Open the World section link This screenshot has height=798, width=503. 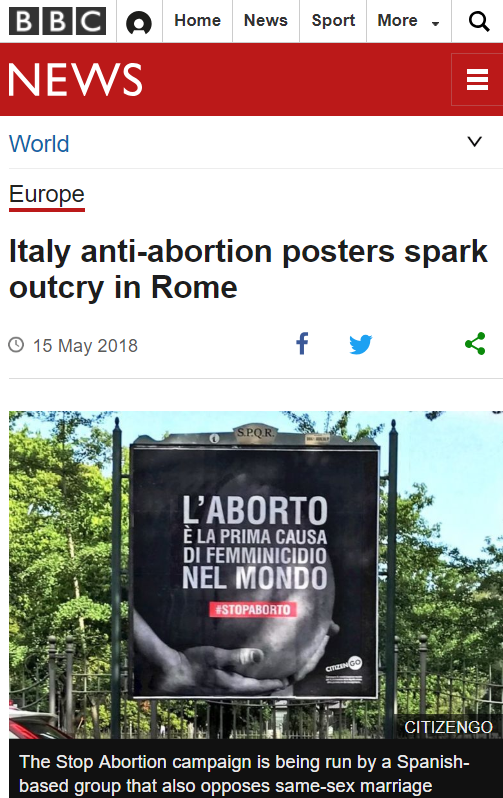pyautogui.click(x=39, y=144)
